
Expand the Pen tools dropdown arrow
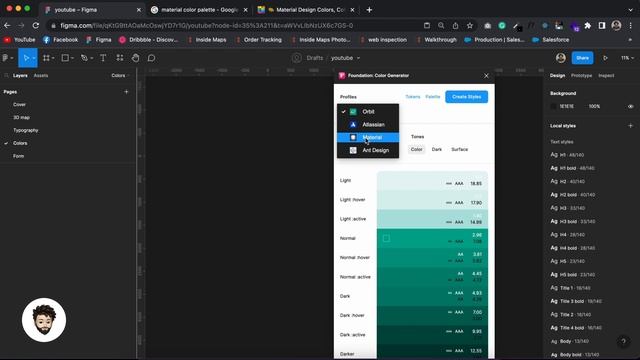91,58
